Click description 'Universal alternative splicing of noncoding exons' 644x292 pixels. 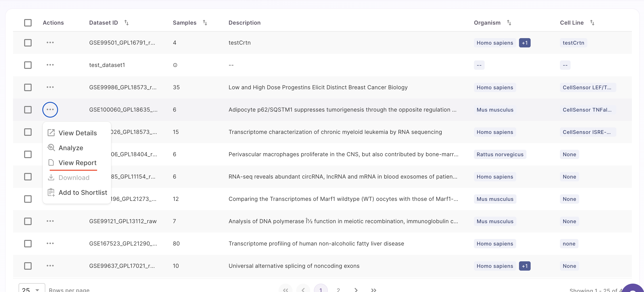[x=294, y=266]
